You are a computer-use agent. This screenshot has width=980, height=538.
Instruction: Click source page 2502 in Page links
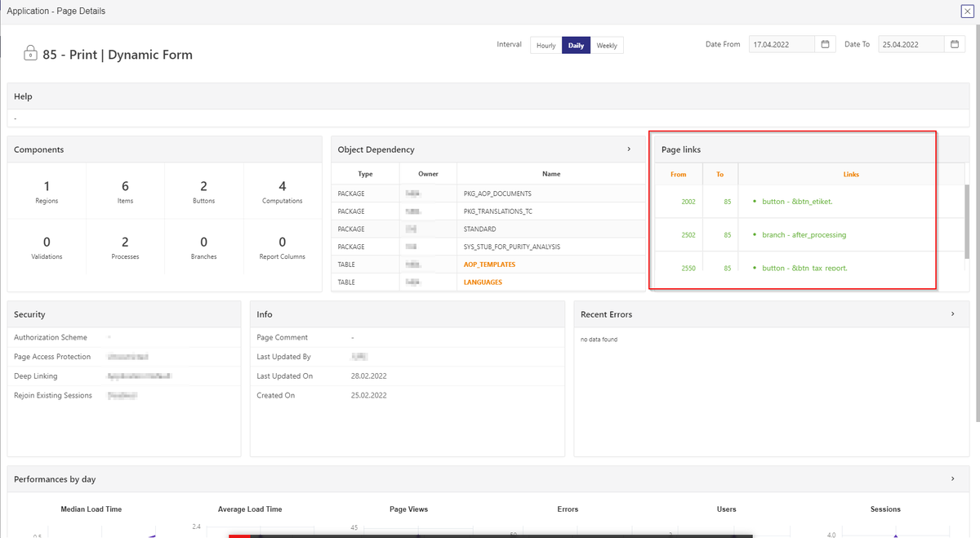688,235
